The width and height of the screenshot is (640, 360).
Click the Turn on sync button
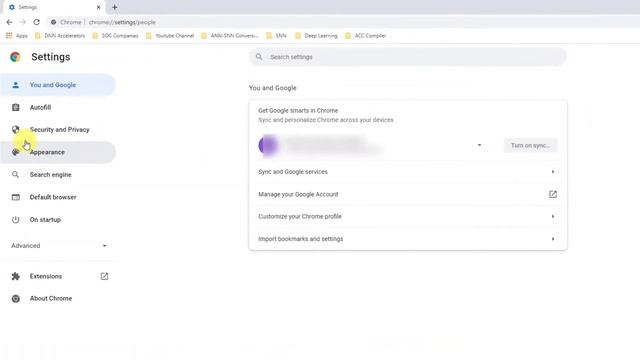pos(531,145)
